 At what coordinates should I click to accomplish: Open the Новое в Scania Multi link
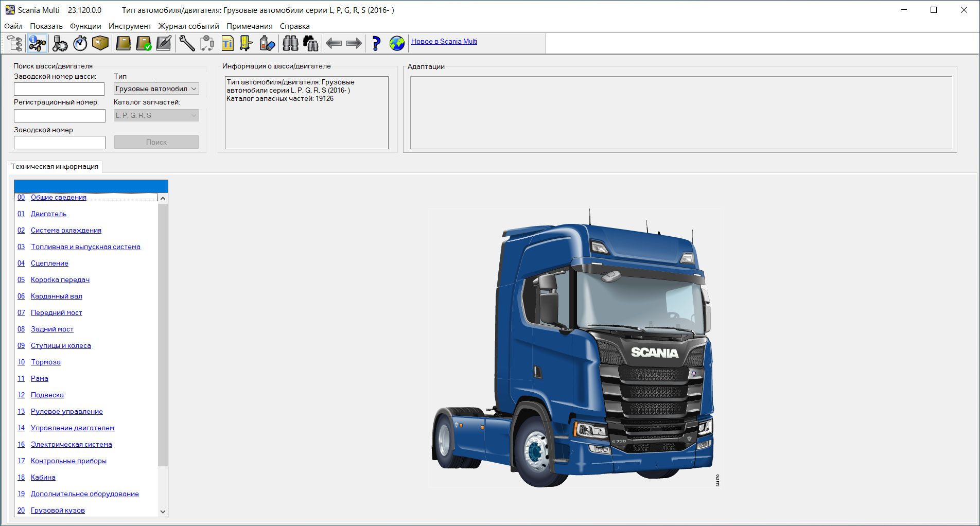(x=444, y=42)
